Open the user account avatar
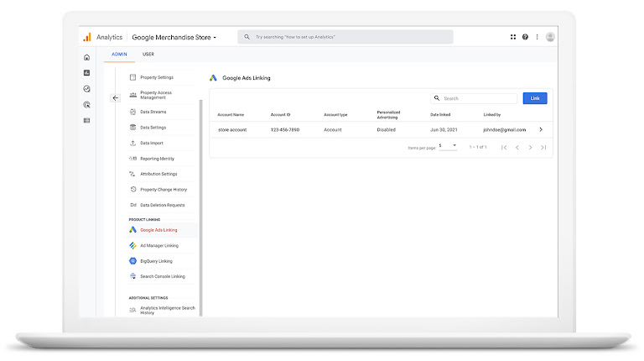Image resolution: width=644 pixels, height=361 pixels. pyautogui.click(x=550, y=37)
